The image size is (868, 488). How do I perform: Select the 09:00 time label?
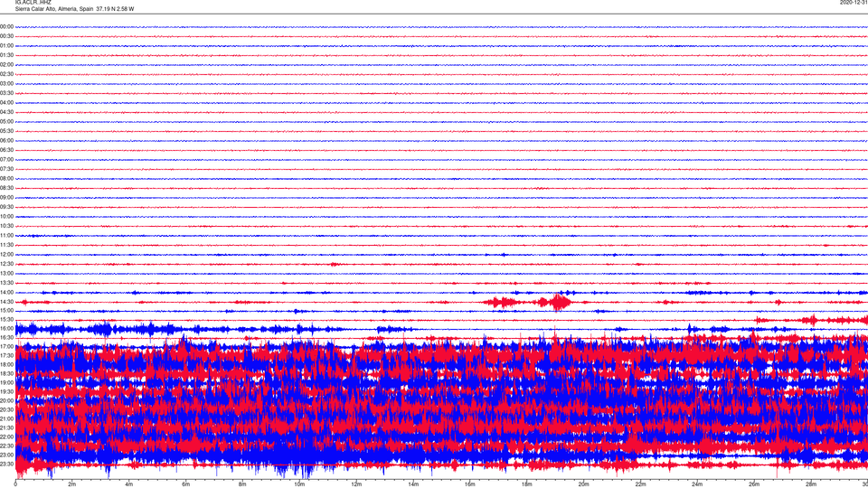tap(6, 198)
